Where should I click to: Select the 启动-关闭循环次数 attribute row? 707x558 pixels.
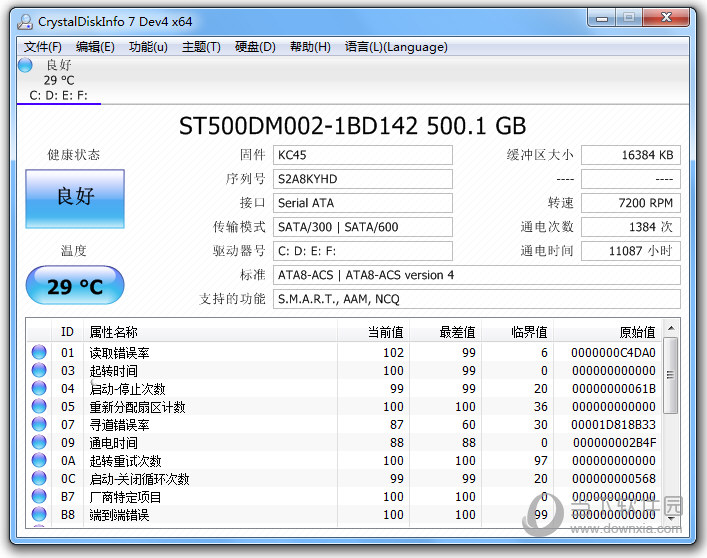point(344,479)
